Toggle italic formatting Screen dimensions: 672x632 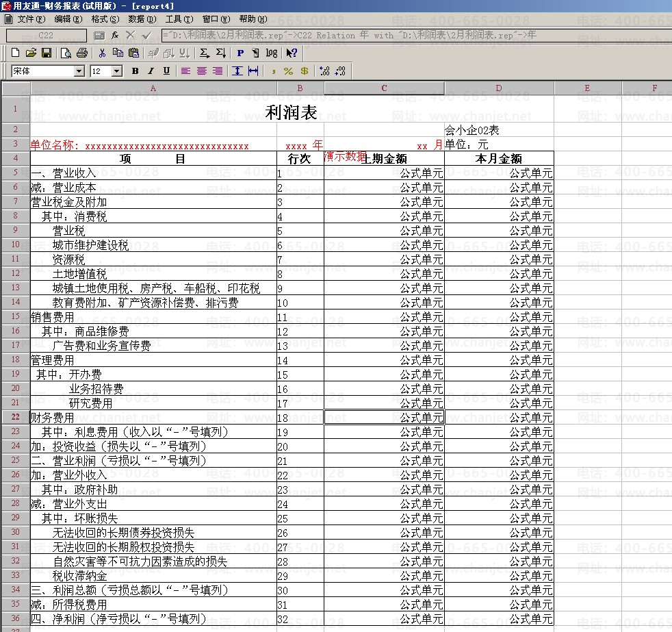151,71
